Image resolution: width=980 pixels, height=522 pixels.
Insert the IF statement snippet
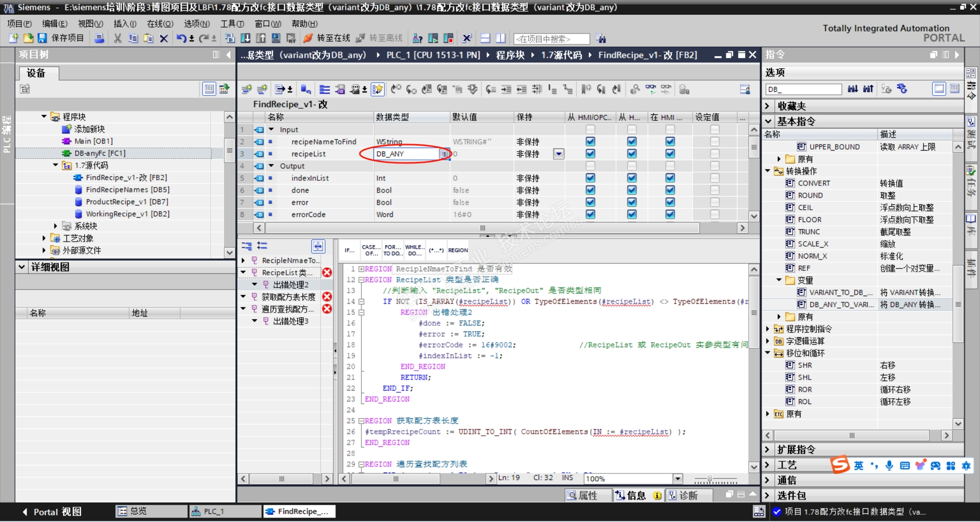click(349, 250)
